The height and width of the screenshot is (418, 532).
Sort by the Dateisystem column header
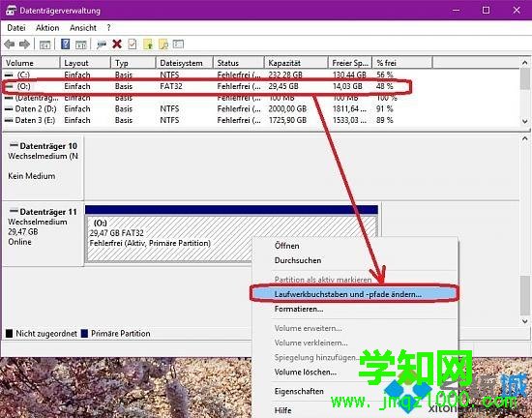(x=185, y=63)
